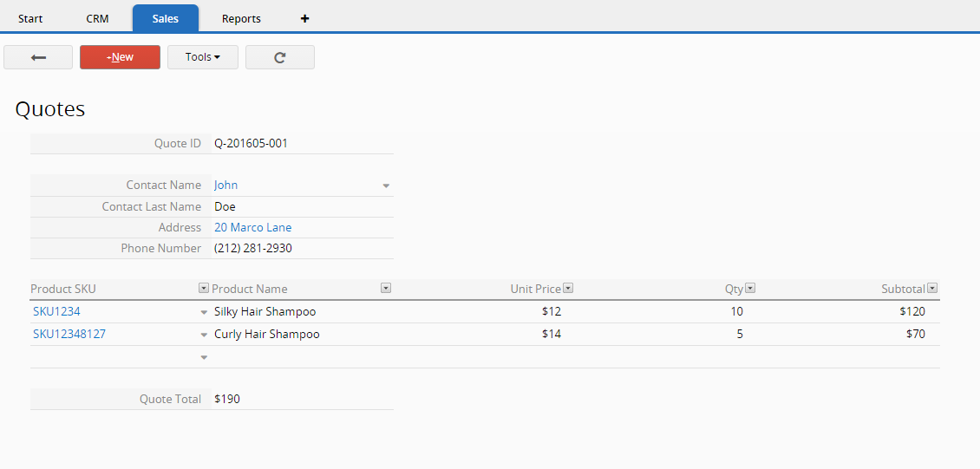Viewport: 980px width, 469px height.
Task: Switch to the CRM tab
Action: 97,19
